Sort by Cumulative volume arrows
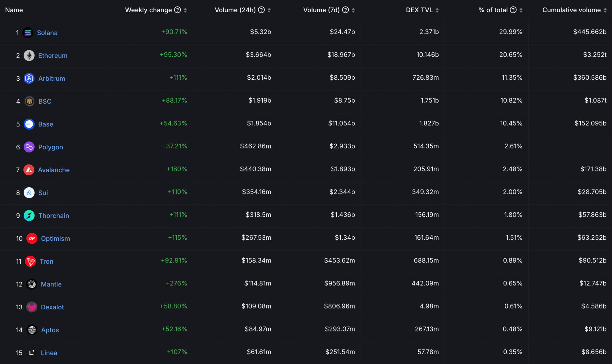The width and height of the screenshot is (612, 364). coord(605,10)
